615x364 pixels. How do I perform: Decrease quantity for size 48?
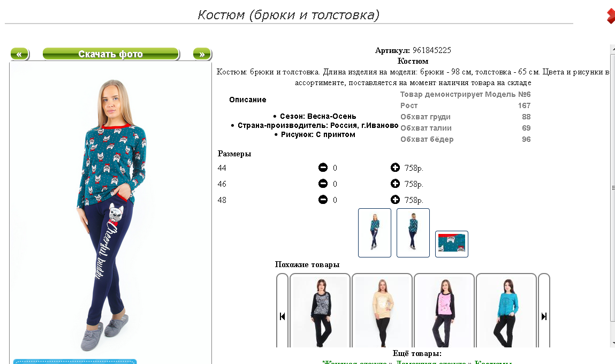(x=323, y=200)
